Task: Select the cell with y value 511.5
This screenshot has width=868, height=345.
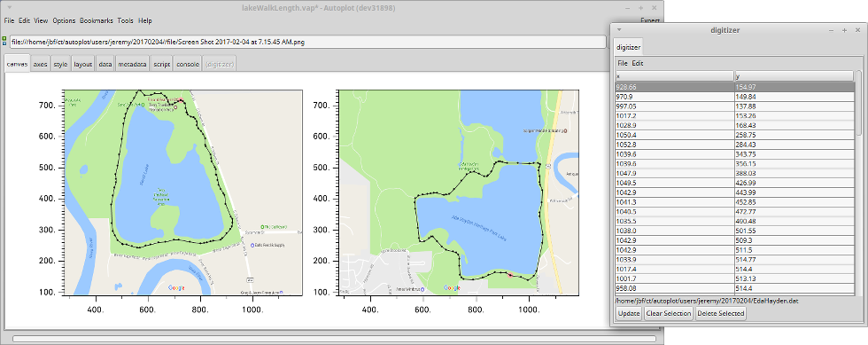Action: tap(794, 249)
